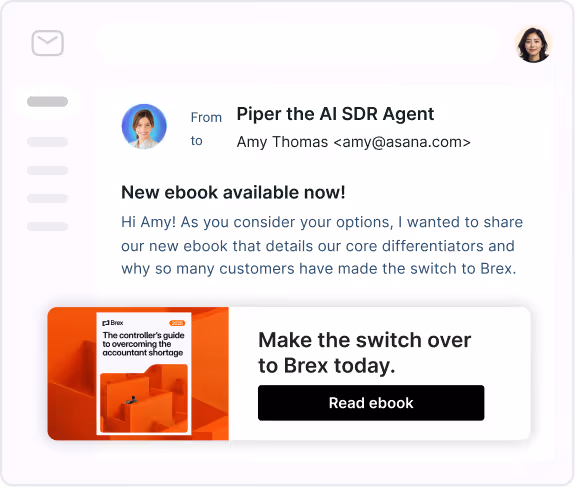The image size is (575, 487).
Task: Click the email body text paragraph
Action: click(x=322, y=245)
